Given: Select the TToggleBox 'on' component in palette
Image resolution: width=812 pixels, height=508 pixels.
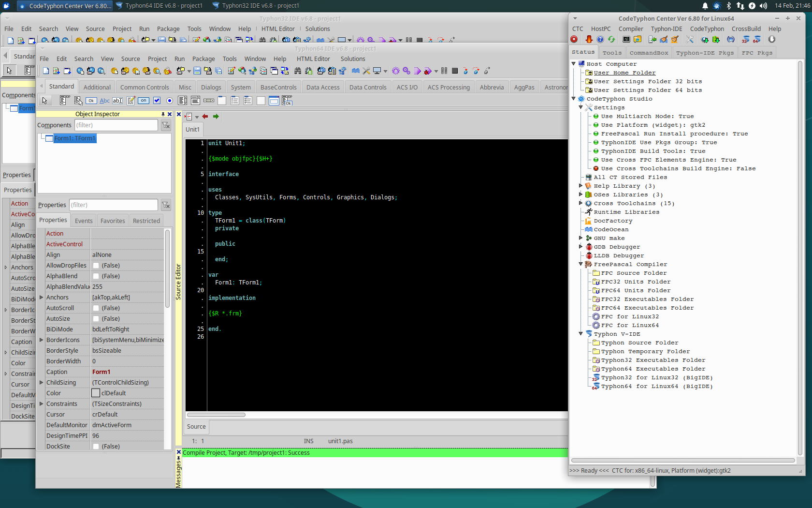Looking at the screenshot, I should click(144, 101).
